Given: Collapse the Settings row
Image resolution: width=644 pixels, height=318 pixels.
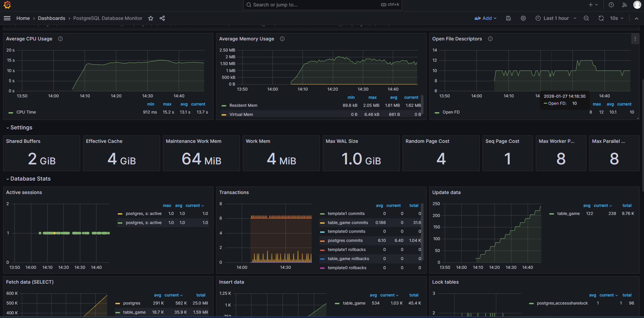Looking at the screenshot, I should [21, 128].
